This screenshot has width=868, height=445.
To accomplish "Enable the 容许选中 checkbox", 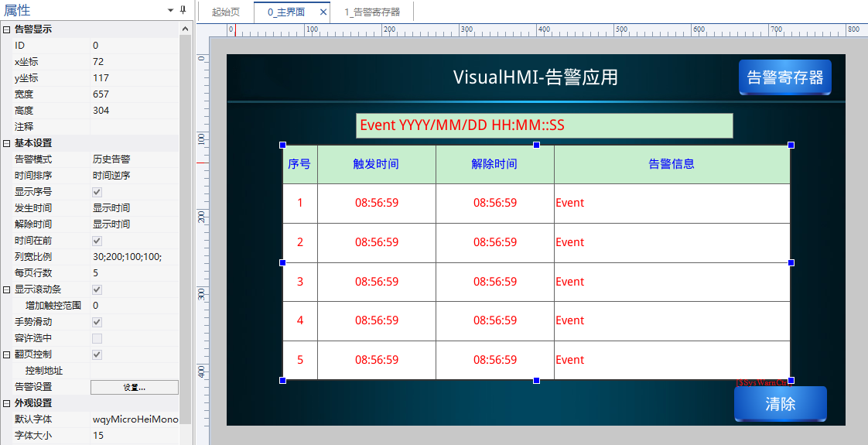I will point(97,338).
